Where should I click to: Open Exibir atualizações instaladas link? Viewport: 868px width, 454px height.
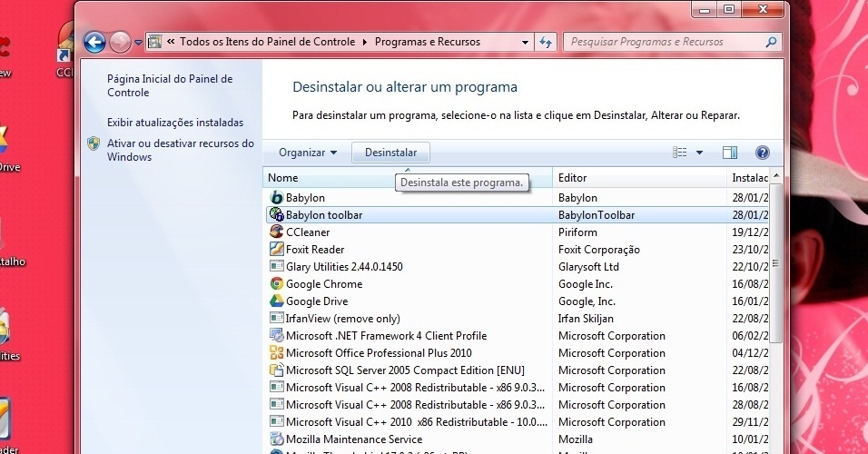tap(175, 123)
